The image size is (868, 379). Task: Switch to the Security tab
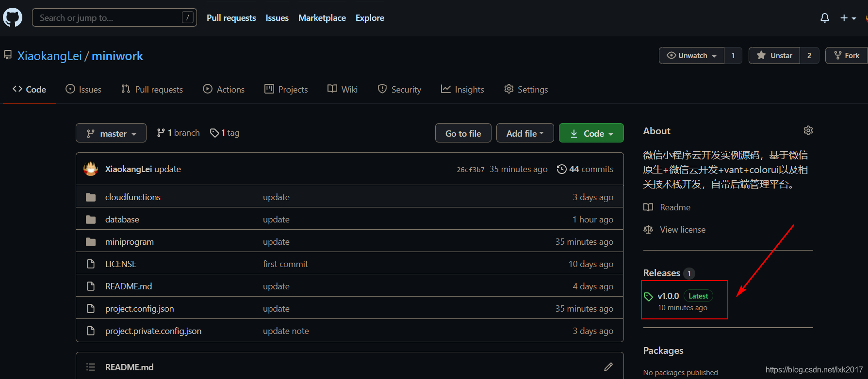point(399,90)
